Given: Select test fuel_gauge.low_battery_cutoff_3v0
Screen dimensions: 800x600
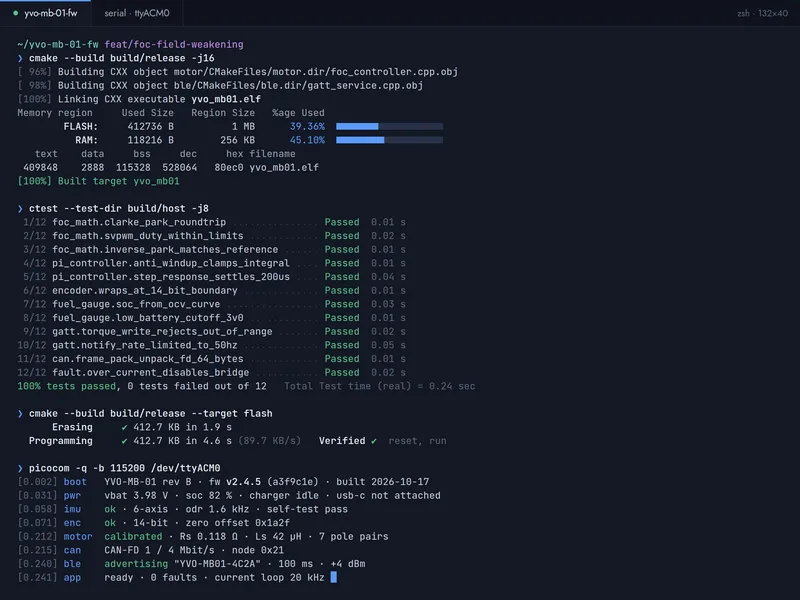Looking at the screenshot, I should pos(147,318).
